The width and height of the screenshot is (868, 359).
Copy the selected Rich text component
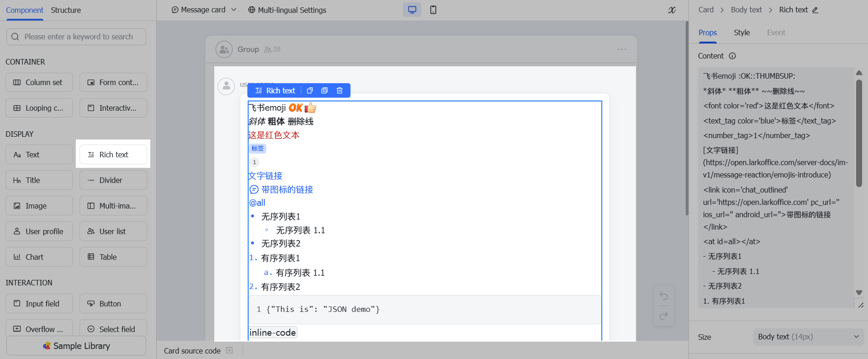click(x=310, y=91)
